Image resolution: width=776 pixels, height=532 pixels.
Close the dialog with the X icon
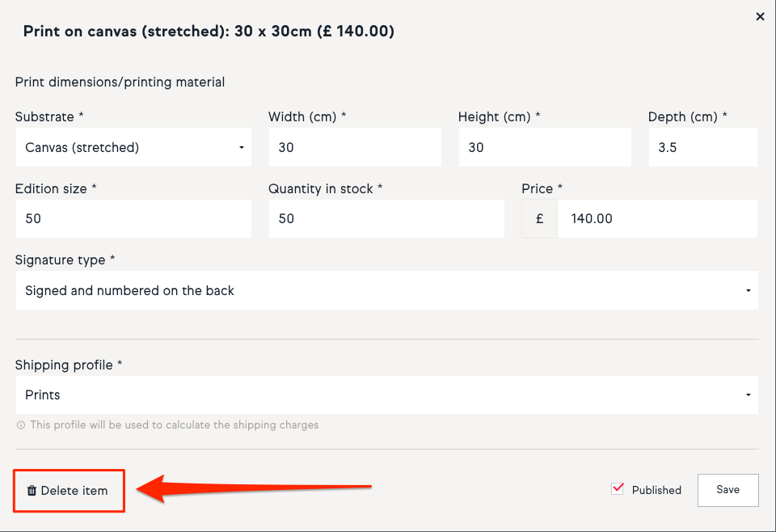point(760,16)
